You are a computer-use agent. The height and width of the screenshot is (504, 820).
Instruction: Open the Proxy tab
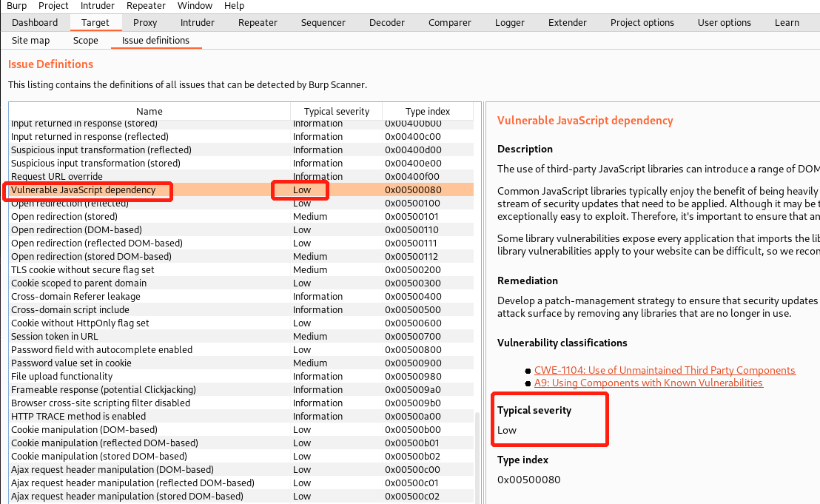click(x=145, y=22)
